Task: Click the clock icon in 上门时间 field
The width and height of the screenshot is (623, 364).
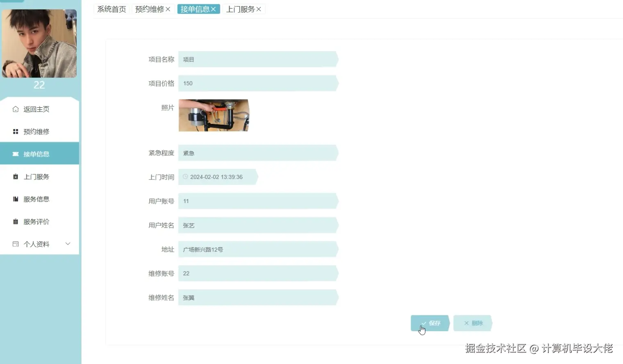Action: (185, 177)
